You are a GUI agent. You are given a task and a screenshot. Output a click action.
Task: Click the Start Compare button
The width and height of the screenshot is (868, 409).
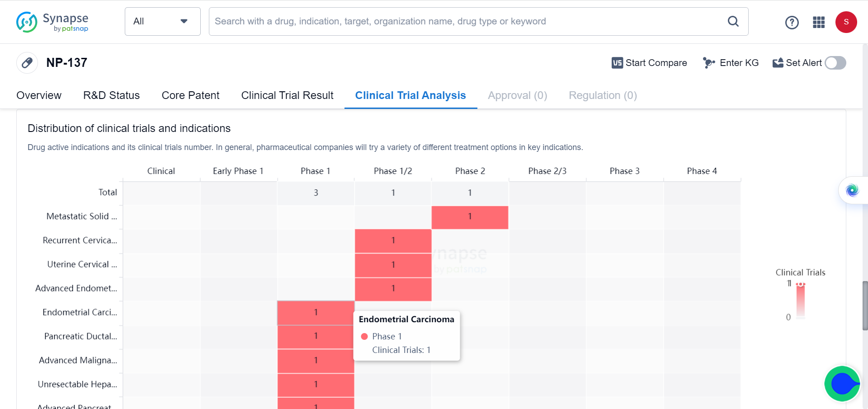(x=649, y=63)
